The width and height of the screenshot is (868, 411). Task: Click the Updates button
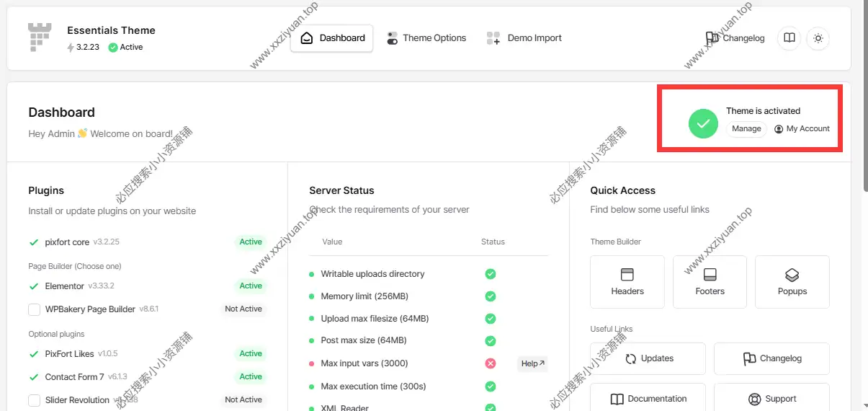[648, 358]
